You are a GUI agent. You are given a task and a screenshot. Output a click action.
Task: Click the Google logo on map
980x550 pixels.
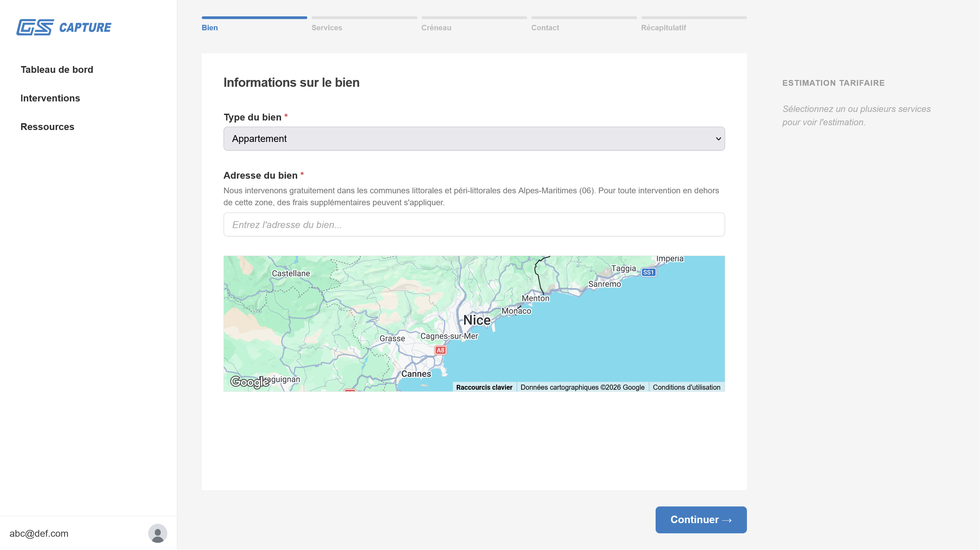pyautogui.click(x=249, y=381)
